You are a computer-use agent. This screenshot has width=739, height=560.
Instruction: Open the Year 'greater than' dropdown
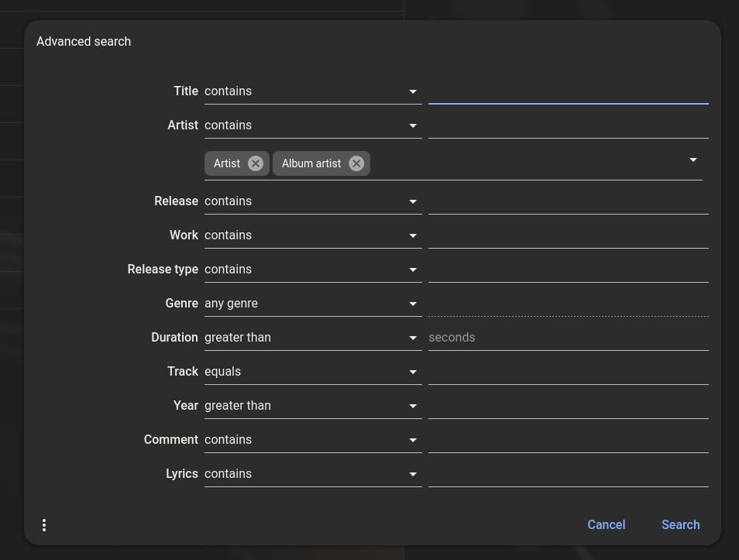(x=312, y=406)
